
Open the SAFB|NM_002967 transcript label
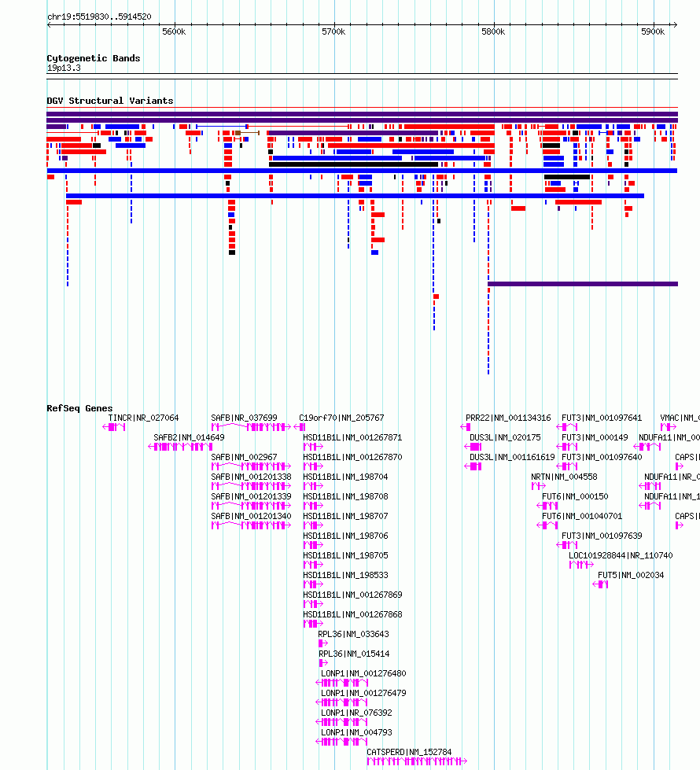click(244, 457)
